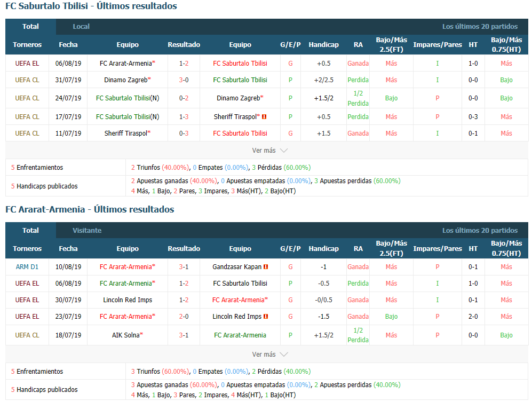Click the Impares/Pares header in Saburtalo table
Viewport: 532px width, 401px height.
coord(438,45)
